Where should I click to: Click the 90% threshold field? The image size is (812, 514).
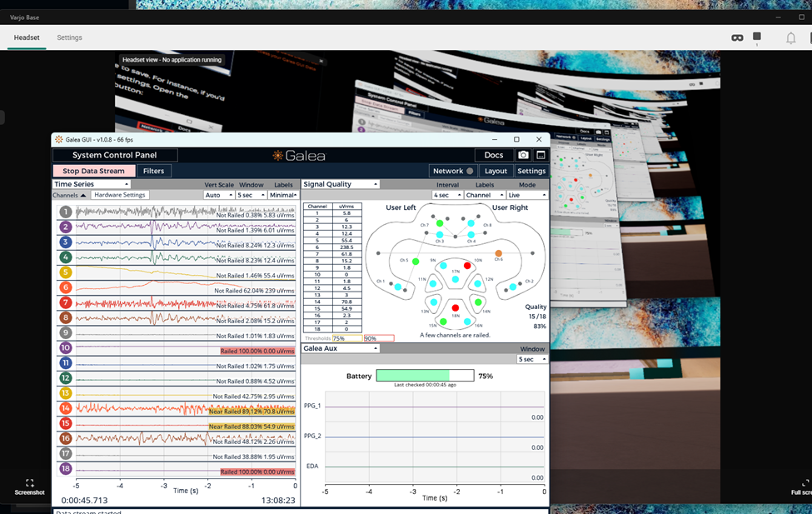point(379,338)
